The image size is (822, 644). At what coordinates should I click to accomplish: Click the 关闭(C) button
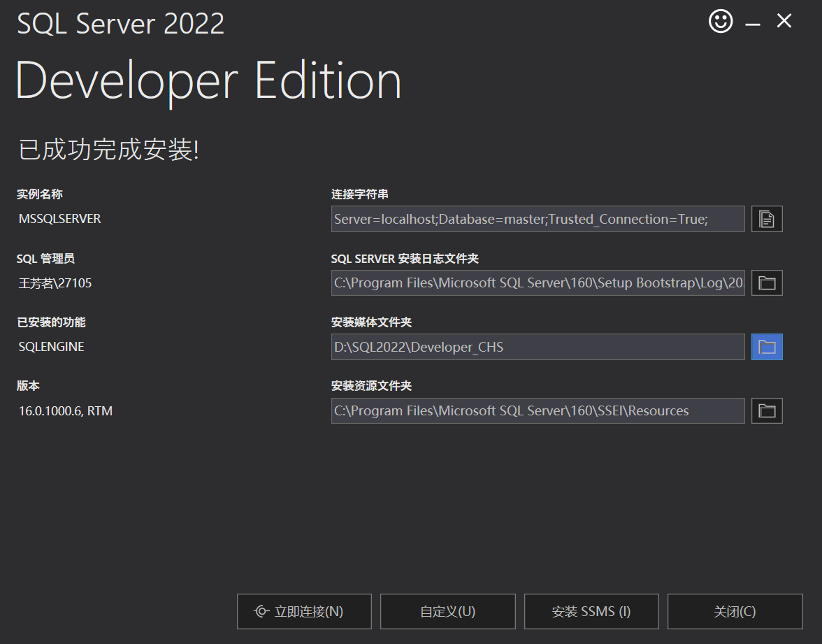[x=735, y=611]
